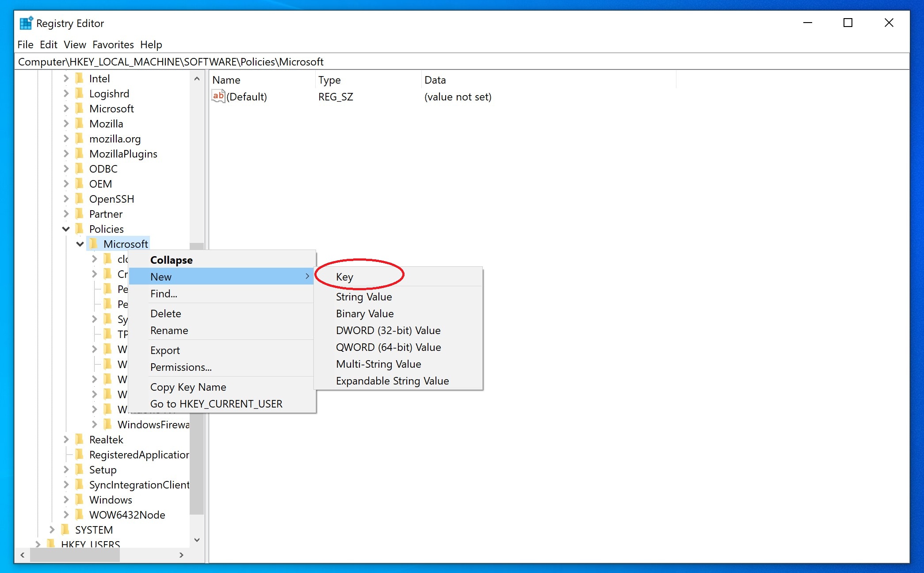Expand the ODBC key

click(x=66, y=169)
